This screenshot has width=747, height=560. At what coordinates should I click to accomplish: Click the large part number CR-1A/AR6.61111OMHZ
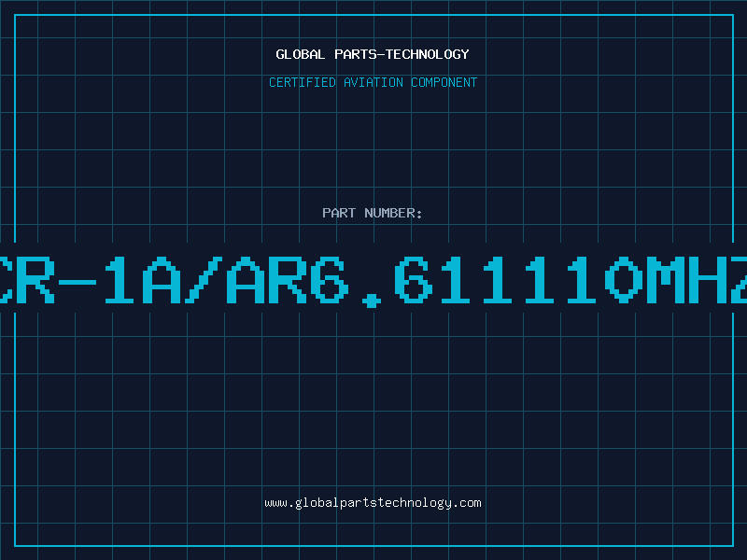[x=373, y=281]
